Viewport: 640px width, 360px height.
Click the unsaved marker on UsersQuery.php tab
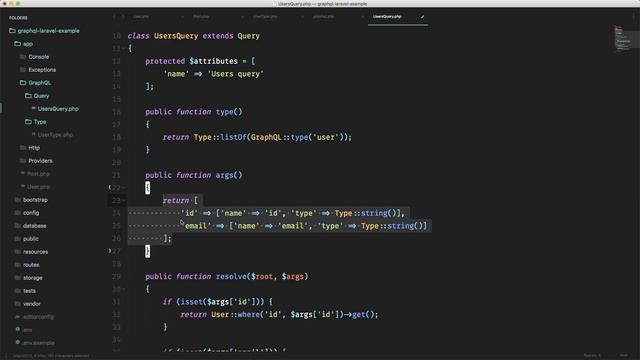click(x=422, y=17)
